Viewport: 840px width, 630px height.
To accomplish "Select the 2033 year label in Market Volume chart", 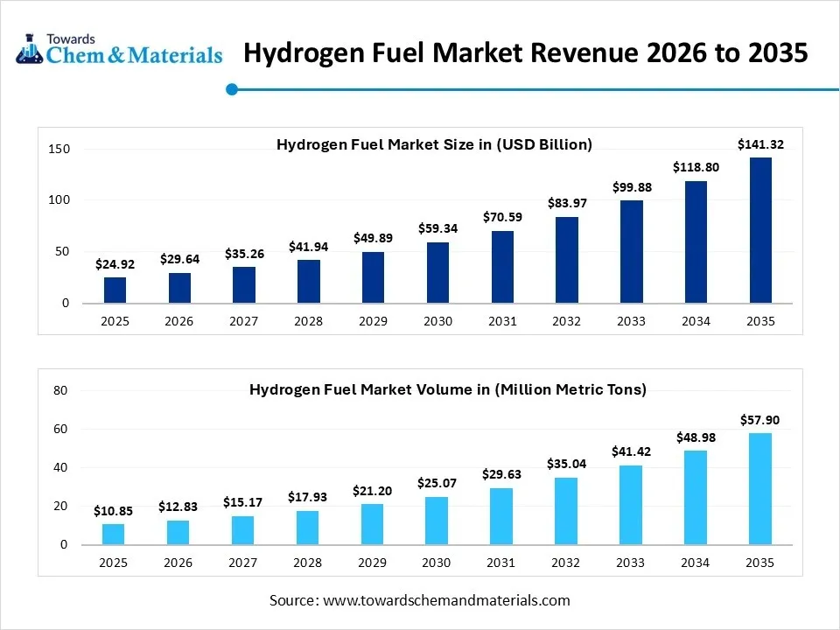I will (x=630, y=563).
